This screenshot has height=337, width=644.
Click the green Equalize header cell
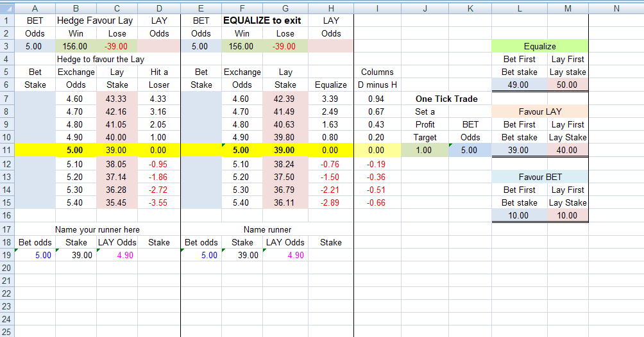539,46
